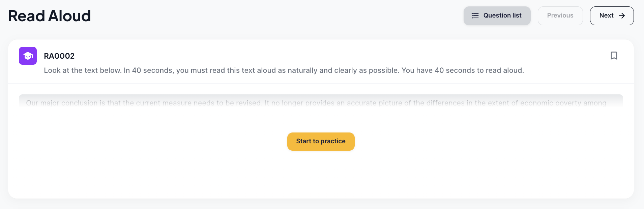The height and width of the screenshot is (209, 644).
Task: Click the purple graduation cap icon
Action: pos(28,56)
